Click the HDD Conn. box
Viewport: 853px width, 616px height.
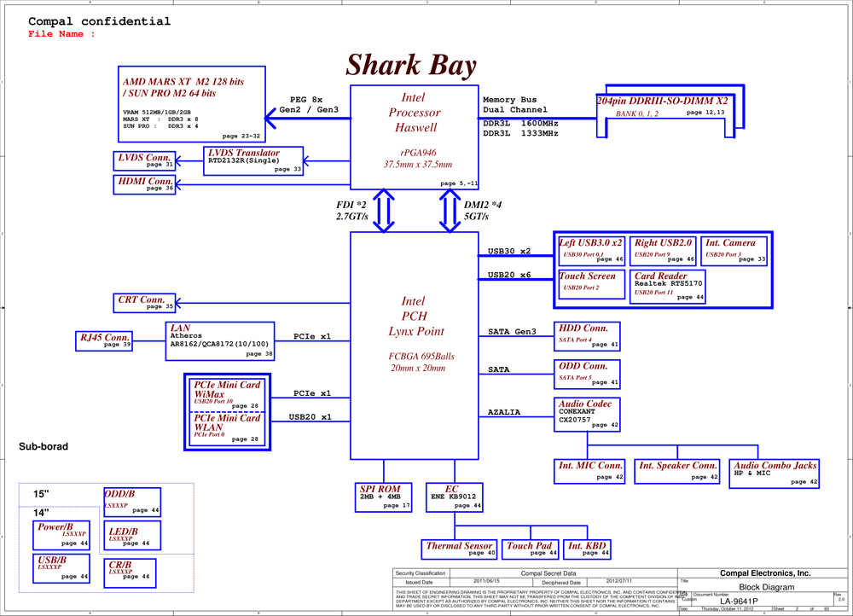tap(588, 336)
